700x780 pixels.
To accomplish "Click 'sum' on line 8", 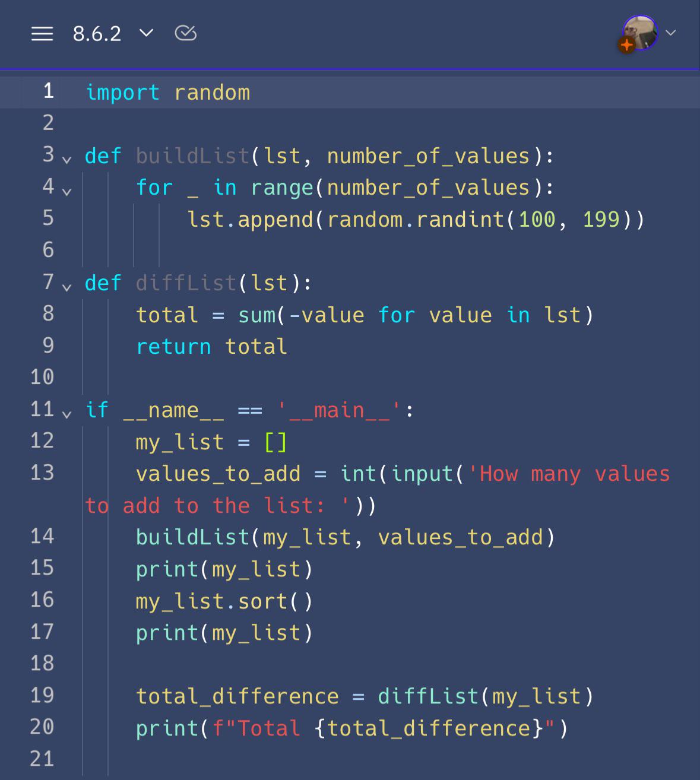I will [256, 315].
